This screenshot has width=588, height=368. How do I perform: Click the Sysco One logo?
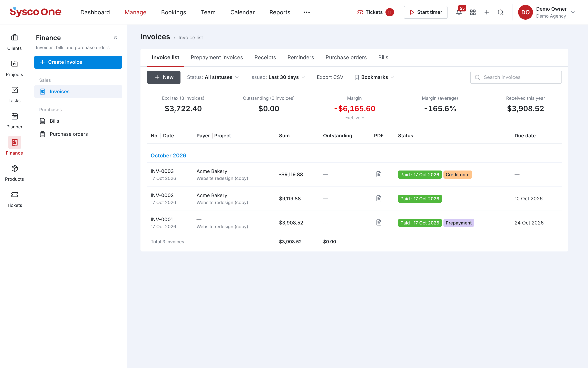point(36,12)
